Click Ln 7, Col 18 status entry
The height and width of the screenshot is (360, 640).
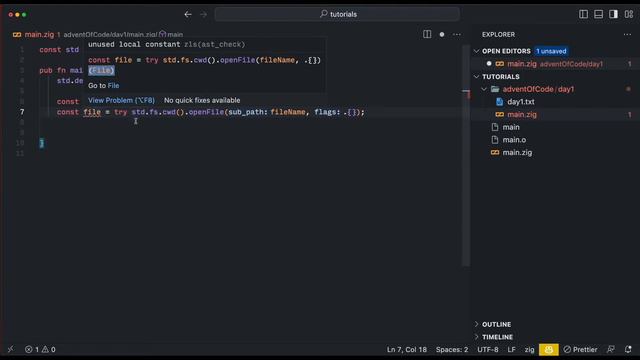click(x=407, y=349)
